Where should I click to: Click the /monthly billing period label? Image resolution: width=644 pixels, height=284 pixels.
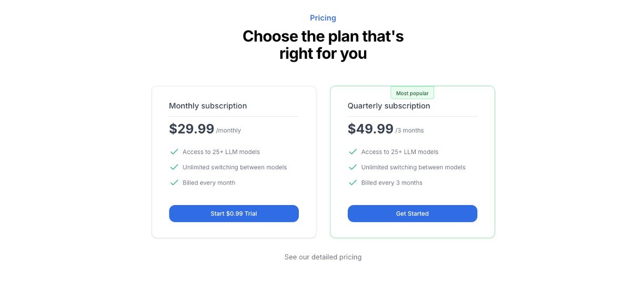[x=228, y=130]
